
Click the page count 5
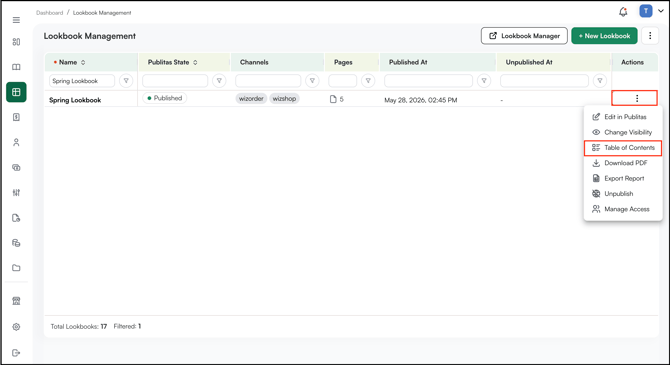(x=337, y=99)
